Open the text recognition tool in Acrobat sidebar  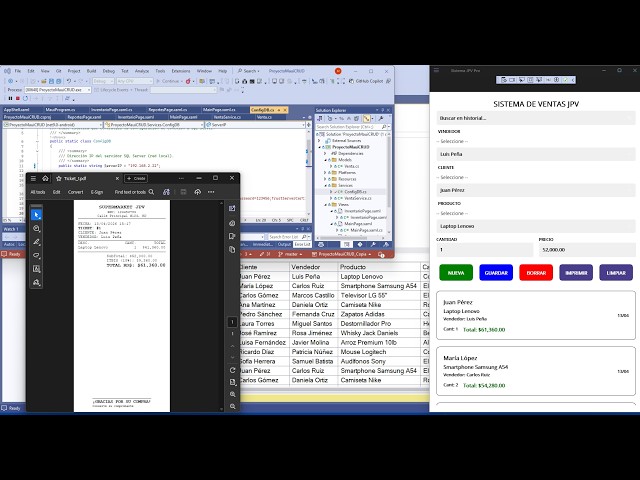pos(36,269)
